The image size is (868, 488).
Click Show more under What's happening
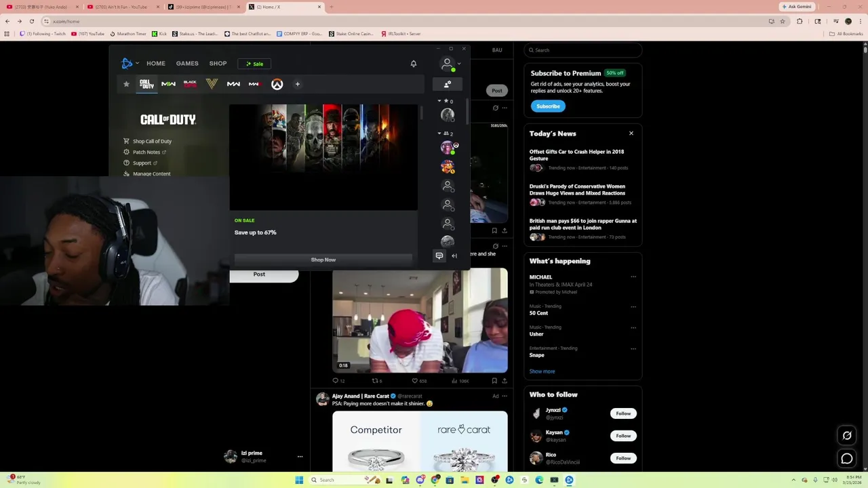click(542, 371)
